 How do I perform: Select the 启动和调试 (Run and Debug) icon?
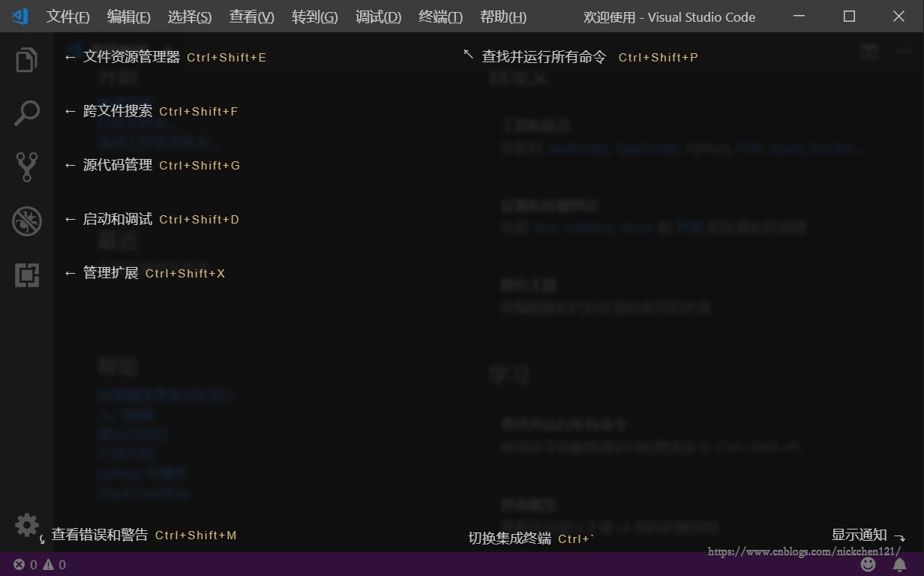pos(27,220)
